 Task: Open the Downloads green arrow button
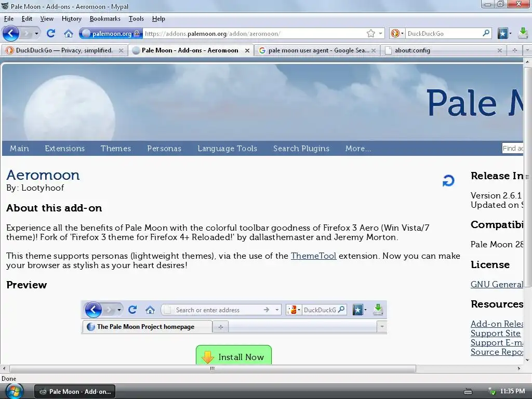click(x=523, y=33)
